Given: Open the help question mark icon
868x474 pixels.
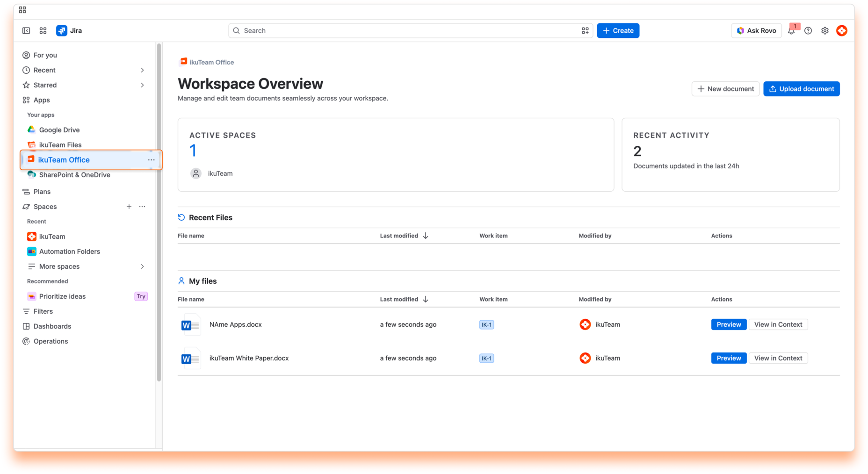Looking at the screenshot, I should click(x=808, y=30).
